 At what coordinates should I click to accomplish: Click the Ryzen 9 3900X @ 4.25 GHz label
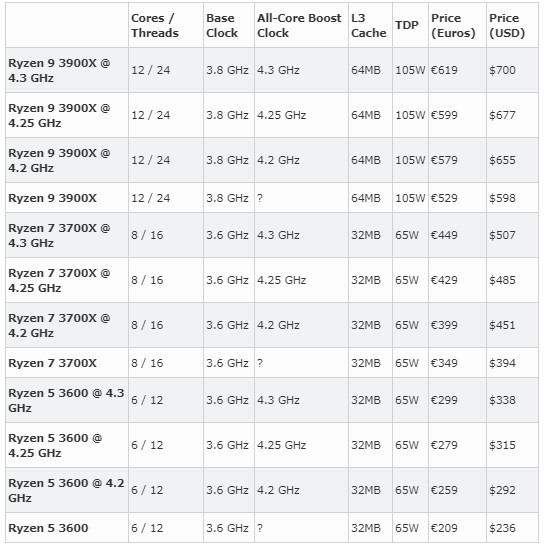(59, 116)
